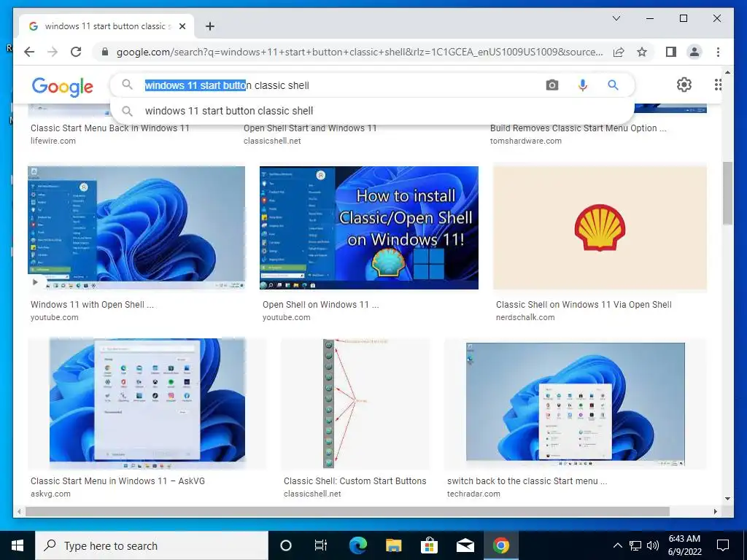Click the techradar.com source text
This screenshot has width=747, height=560.
coord(473,494)
